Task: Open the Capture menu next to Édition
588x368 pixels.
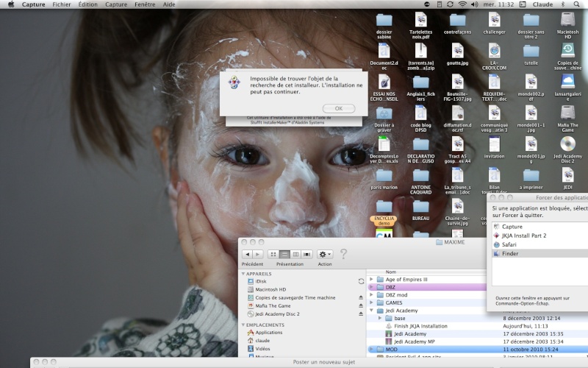Action: 116,4
